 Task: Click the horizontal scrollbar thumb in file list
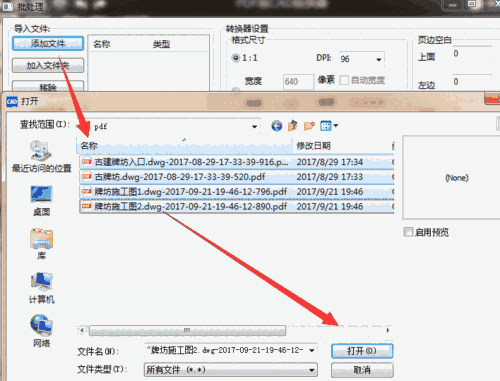pos(187,330)
